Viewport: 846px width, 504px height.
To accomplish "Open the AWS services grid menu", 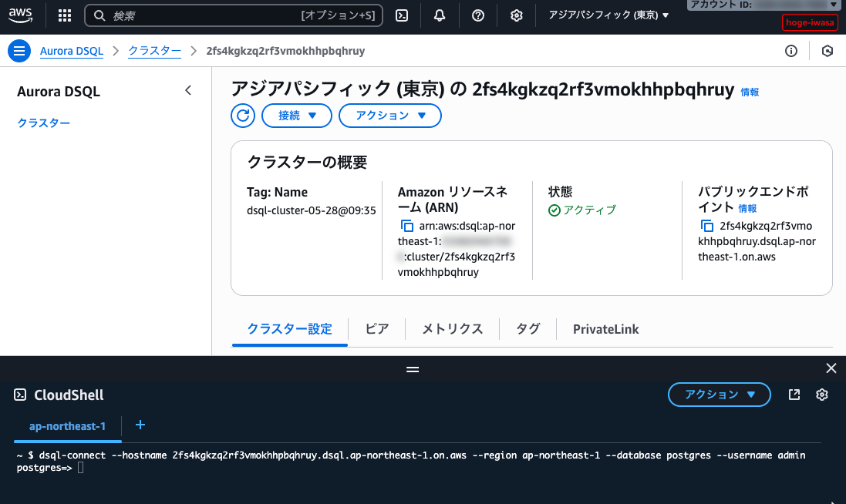I will tap(65, 15).
